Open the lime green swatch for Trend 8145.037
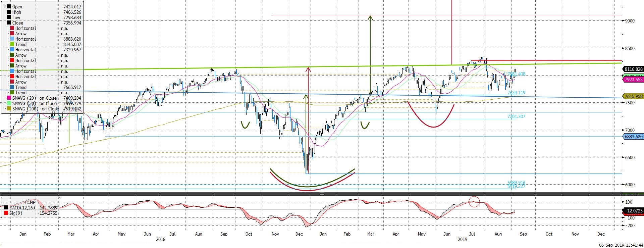Viewport: 644px width, 248px height. (12, 44)
